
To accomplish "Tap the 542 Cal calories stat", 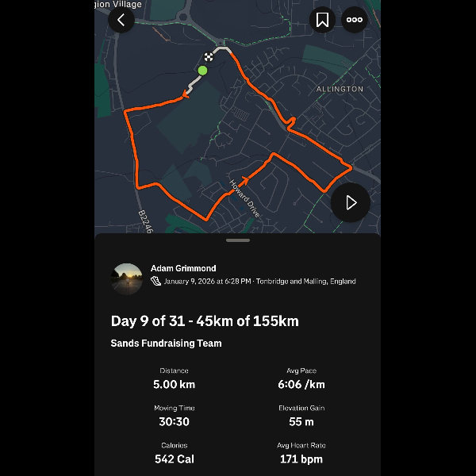I will tap(174, 459).
